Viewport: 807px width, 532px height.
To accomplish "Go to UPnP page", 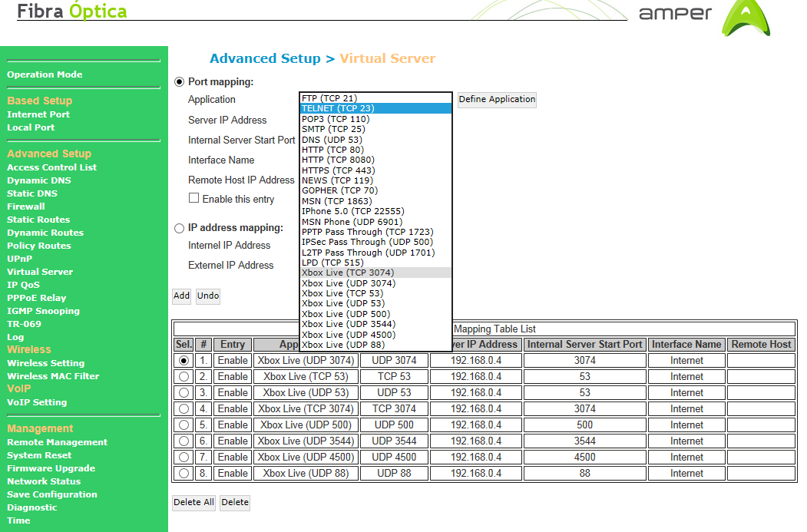I will point(19,259).
